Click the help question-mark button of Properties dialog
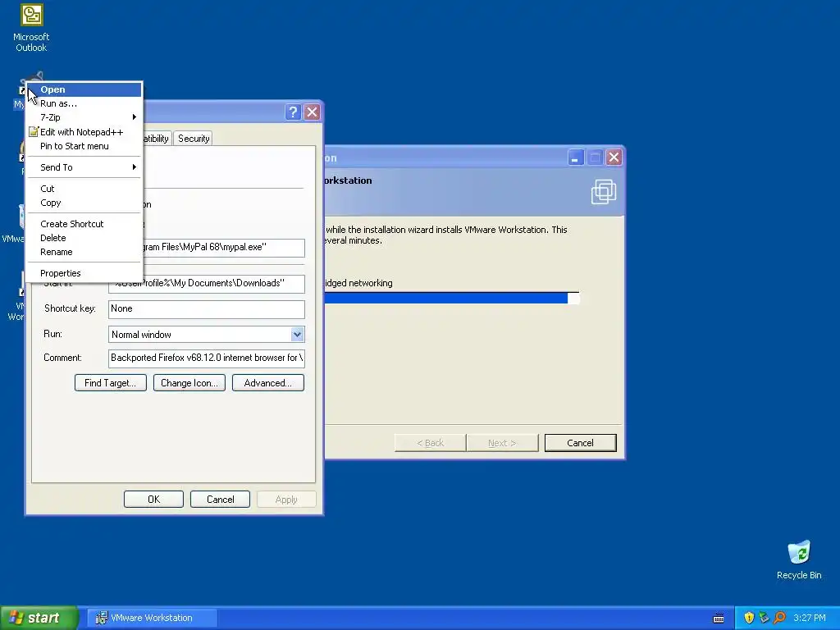The height and width of the screenshot is (630, 840). pos(293,112)
